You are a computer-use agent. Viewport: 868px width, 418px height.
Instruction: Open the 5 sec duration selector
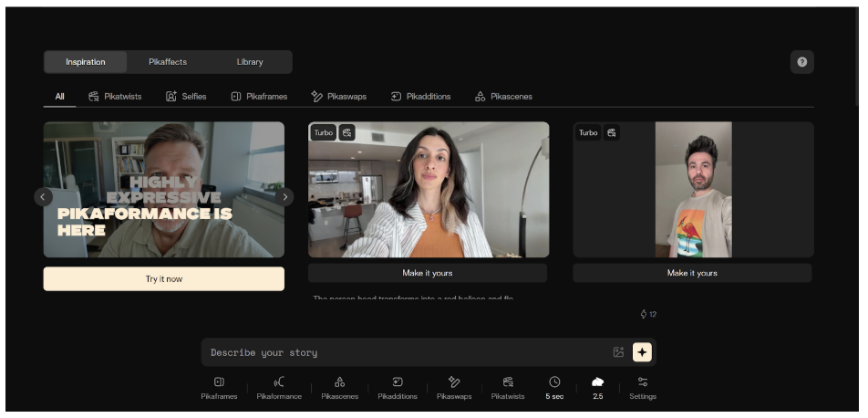tap(554, 387)
